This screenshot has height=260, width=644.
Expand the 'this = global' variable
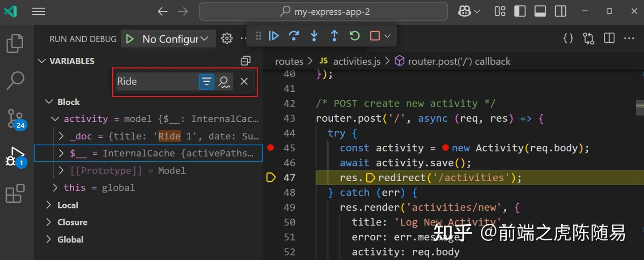55,188
